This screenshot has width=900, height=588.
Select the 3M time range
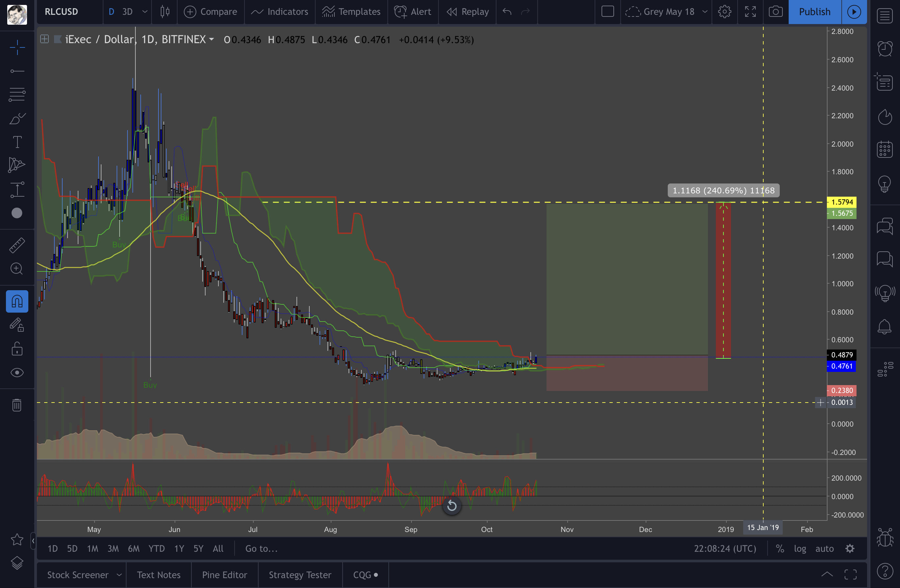click(113, 549)
